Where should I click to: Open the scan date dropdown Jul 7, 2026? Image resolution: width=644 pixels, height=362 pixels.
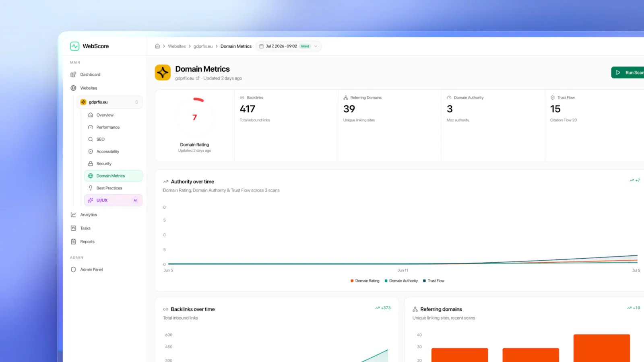(x=289, y=46)
